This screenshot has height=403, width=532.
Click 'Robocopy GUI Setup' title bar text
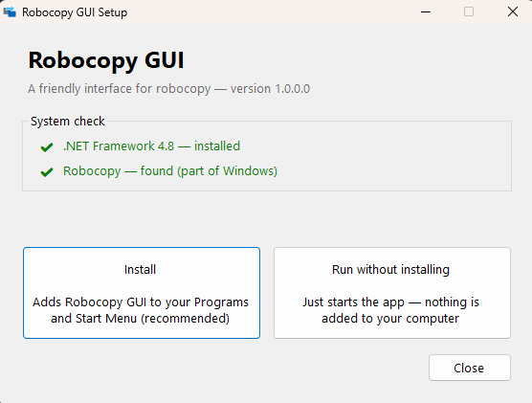click(x=75, y=12)
